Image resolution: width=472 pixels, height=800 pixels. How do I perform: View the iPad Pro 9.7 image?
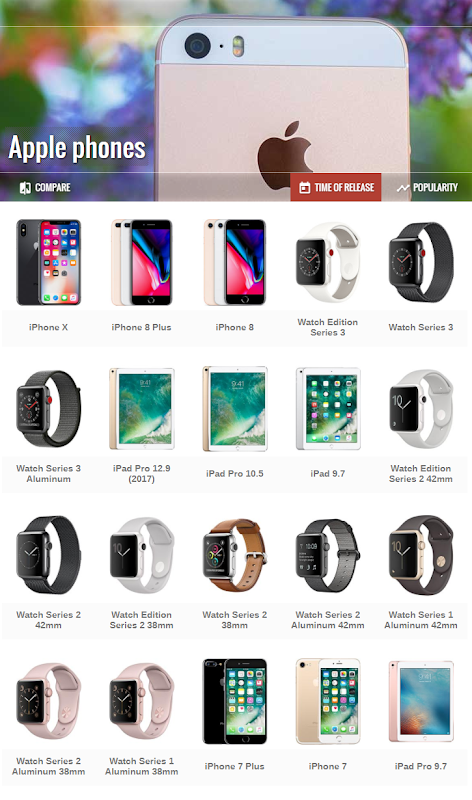(x=421, y=701)
